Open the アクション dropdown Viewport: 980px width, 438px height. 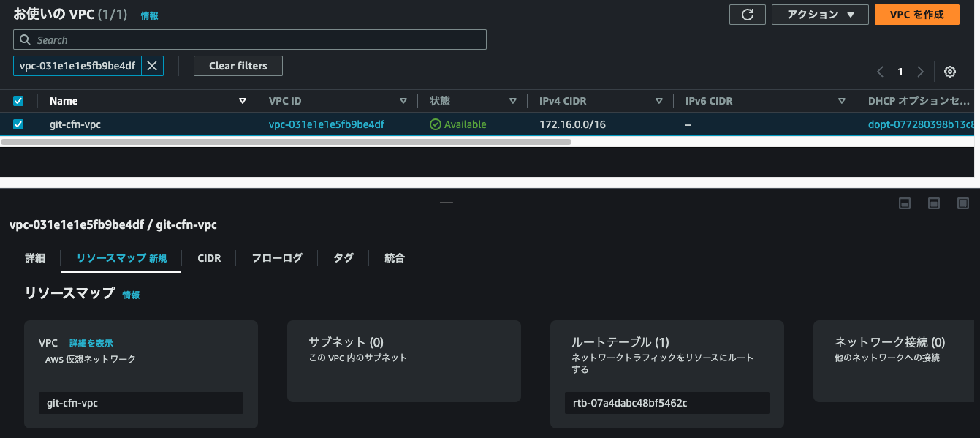(819, 14)
